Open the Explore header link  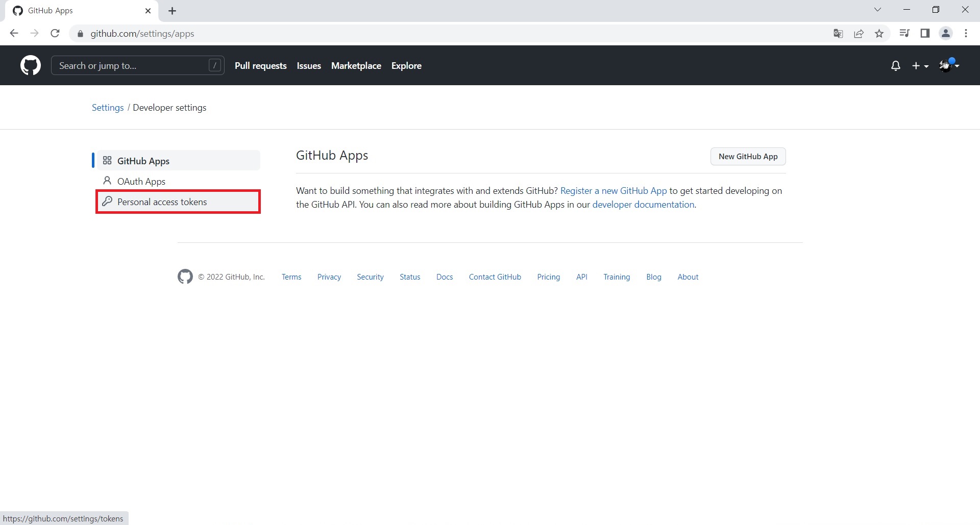[406, 66]
